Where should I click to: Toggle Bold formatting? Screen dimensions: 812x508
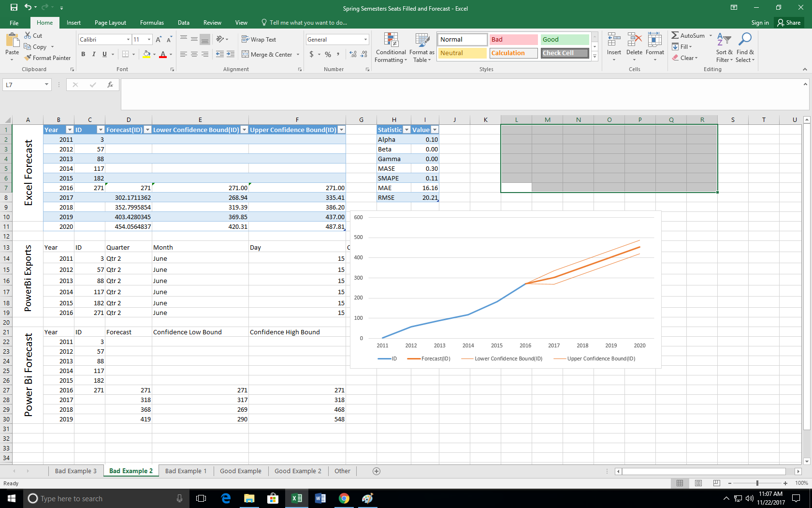pos(83,54)
